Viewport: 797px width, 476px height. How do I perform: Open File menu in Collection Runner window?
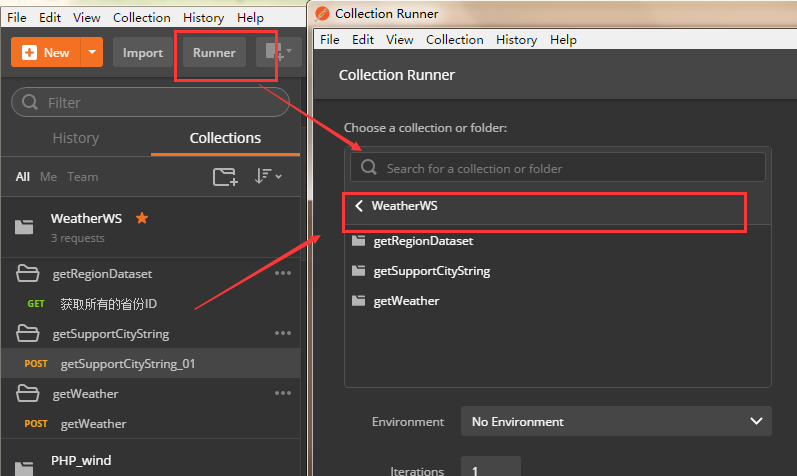[x=329, y=40]
